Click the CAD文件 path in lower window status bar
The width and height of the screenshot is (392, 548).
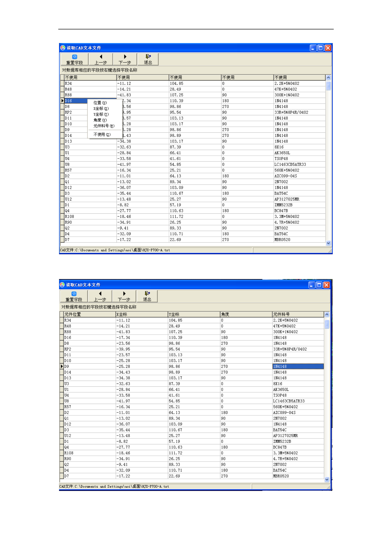pyautogui.click(x=114, y=487)
